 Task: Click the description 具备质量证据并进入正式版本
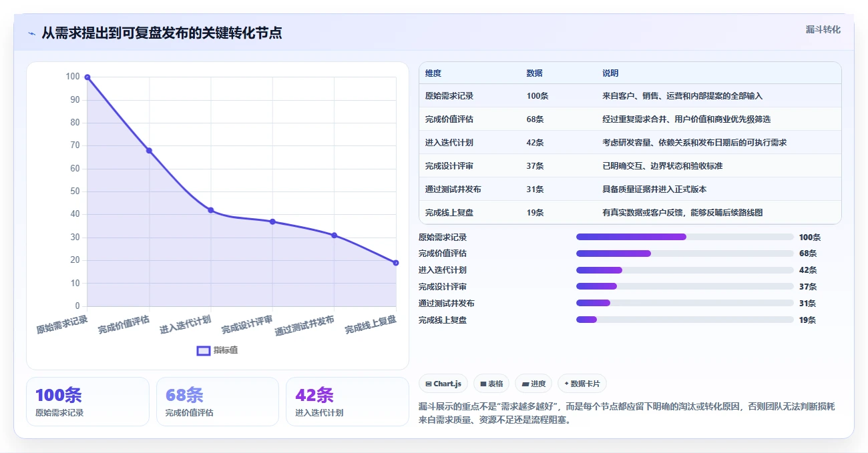654,189
